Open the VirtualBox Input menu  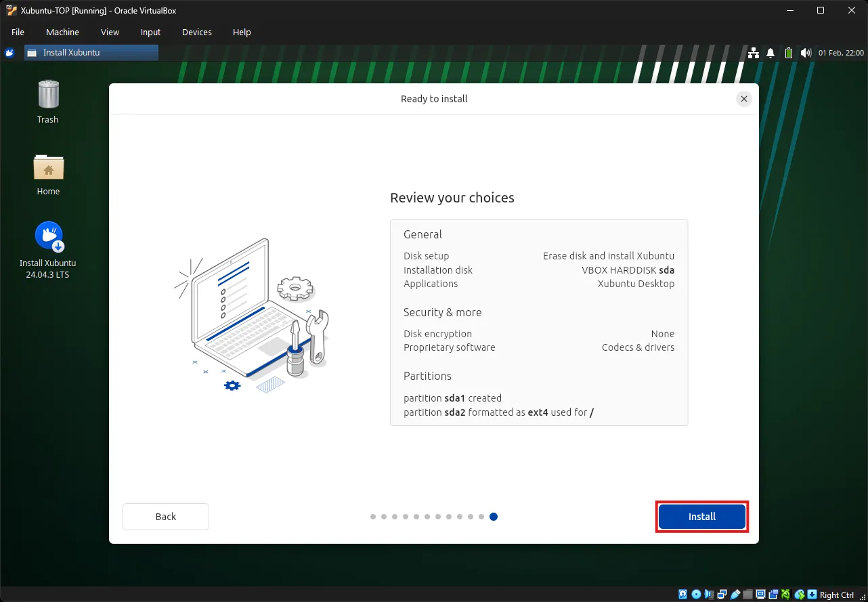click(150, 32)
